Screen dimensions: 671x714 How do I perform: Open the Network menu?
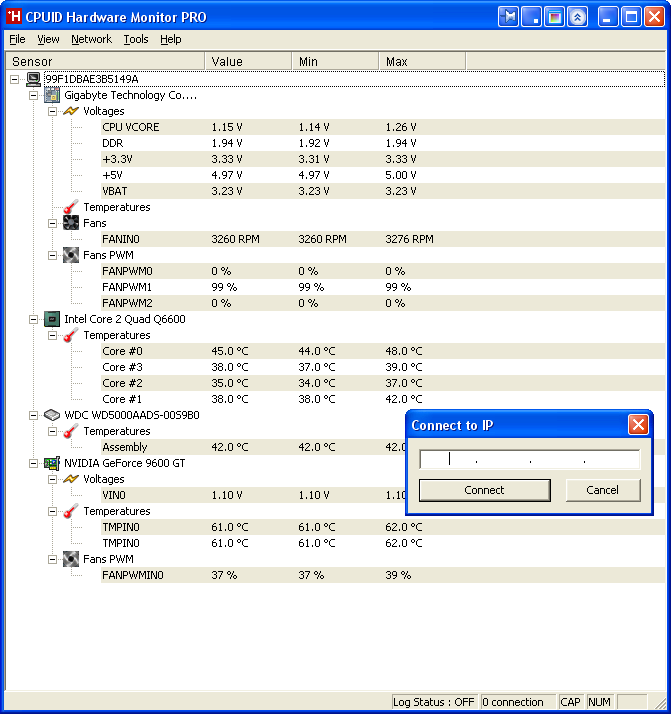coord(92,39)
